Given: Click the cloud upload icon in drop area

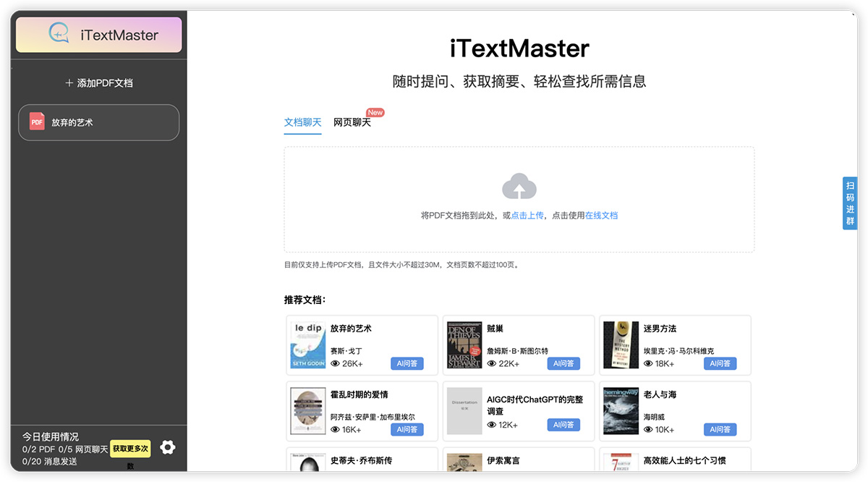Looking at the screenshot, I should [519, 186].
